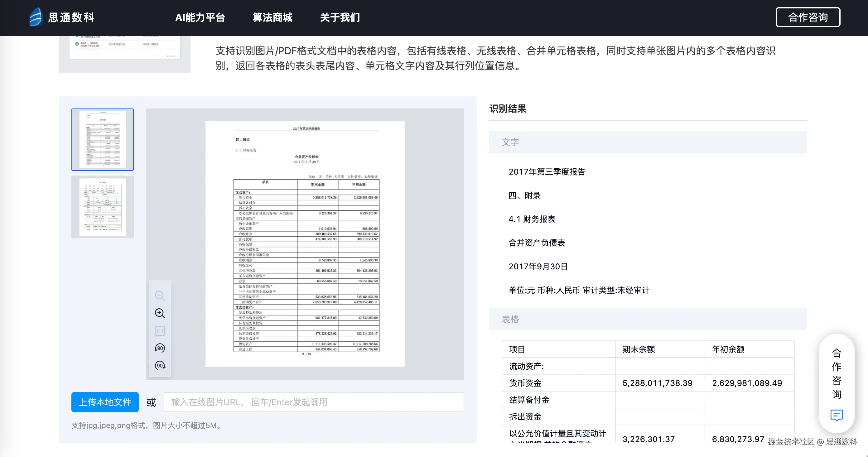This screenshot has height=457, width=868.
Task: Click the floating 合作咨询 side widget
Action: click(x=836, y=373)
